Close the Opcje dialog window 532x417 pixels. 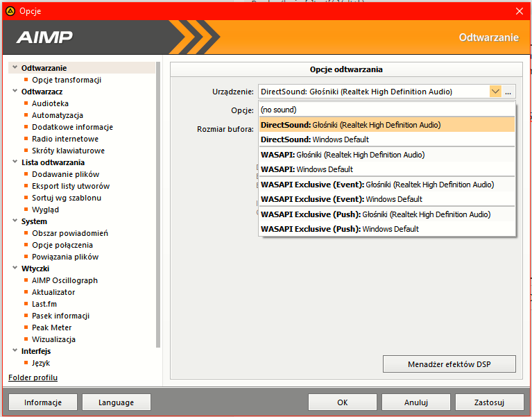tap(519, 11)
